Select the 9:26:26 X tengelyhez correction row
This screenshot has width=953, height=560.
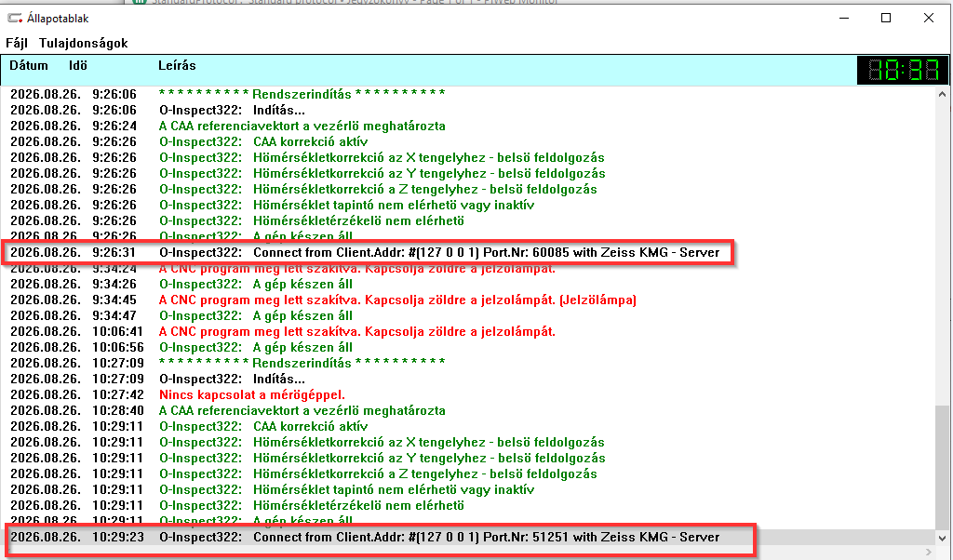pyautogui.click(x=468, y=157)
